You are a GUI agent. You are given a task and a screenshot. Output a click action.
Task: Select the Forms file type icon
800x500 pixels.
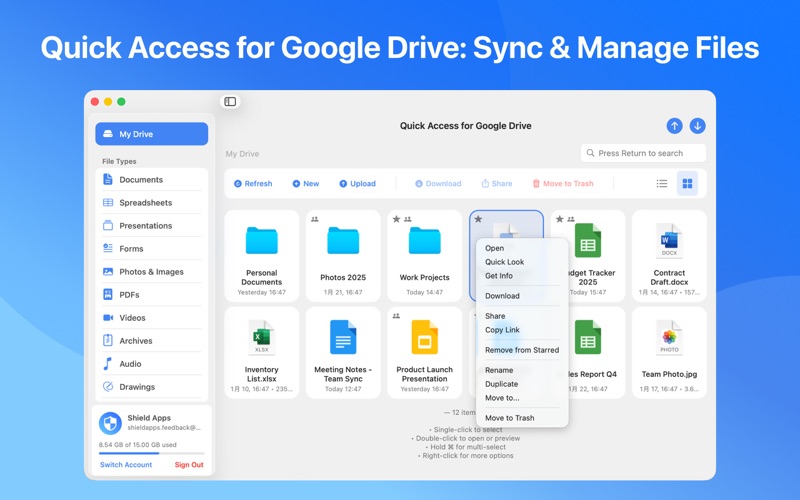tap(108, 248)
